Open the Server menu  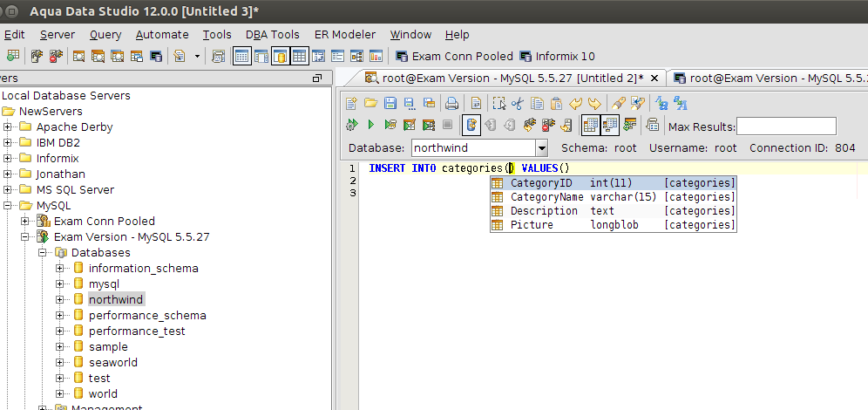point(57,34)
